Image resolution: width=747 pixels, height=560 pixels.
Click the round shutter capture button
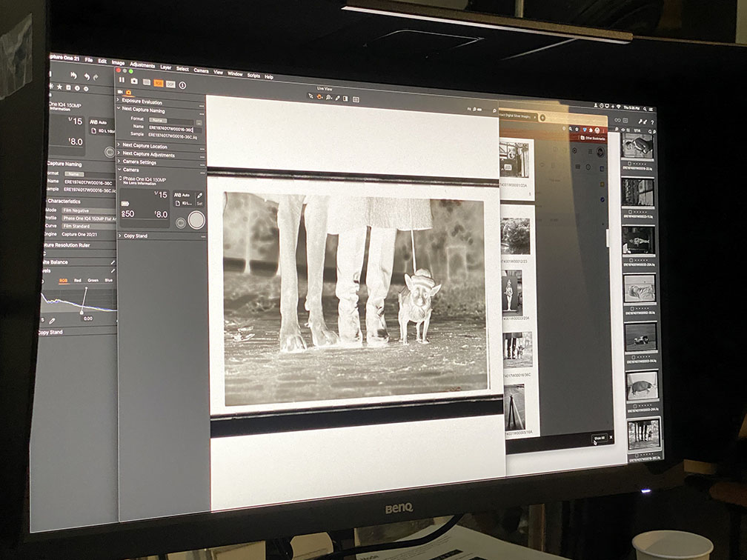196,220
